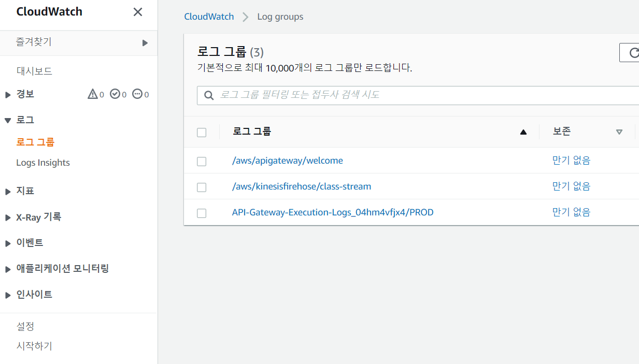This screenshot has width=639, height=364.
Task: Sort by 로그 그룹 ascending arrow
Action: point(523,132)
